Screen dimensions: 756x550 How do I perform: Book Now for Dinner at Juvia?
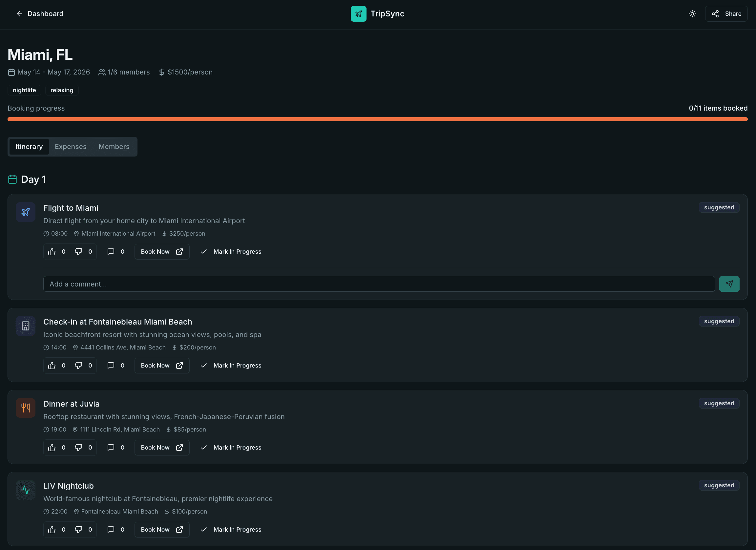pos(162,448)
